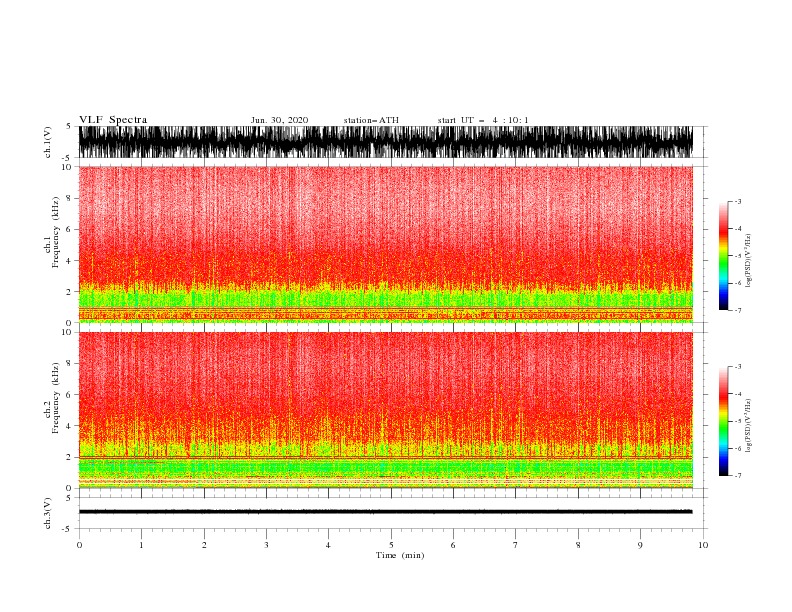Click the time axis tick label "1"
Viewport: 792px width, 612px height.
(x=141, y=545)
